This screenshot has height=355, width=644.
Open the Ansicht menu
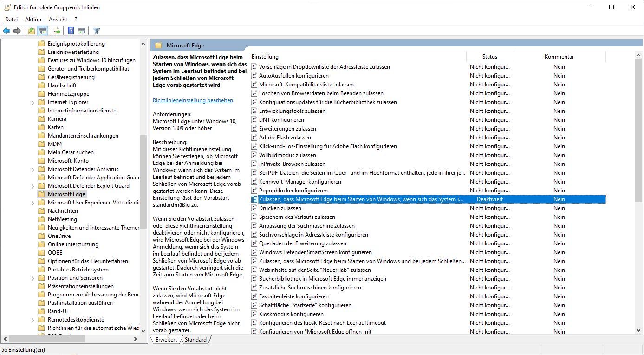click(58, 20)
